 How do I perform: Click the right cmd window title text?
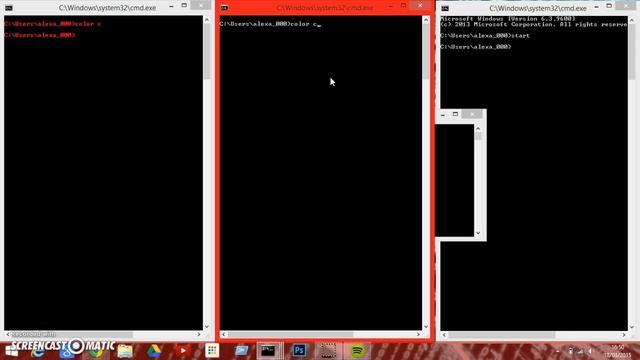pos(538,8)
